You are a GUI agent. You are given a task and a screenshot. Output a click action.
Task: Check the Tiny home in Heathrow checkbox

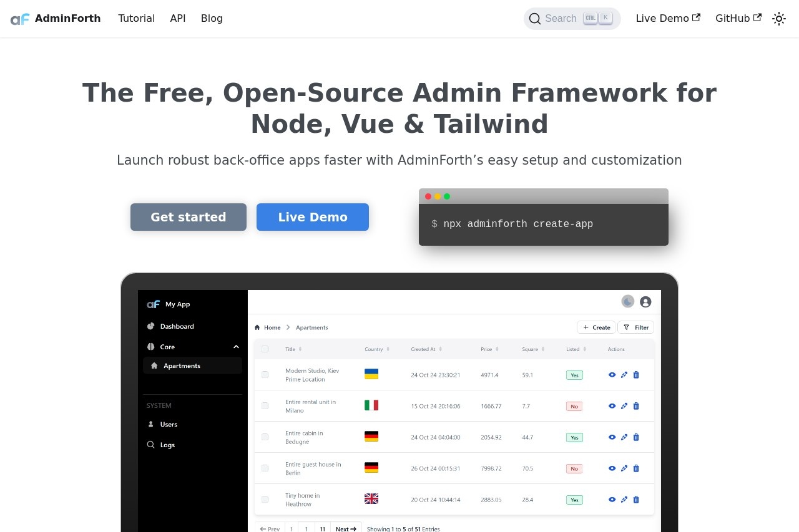click(265, 500)
